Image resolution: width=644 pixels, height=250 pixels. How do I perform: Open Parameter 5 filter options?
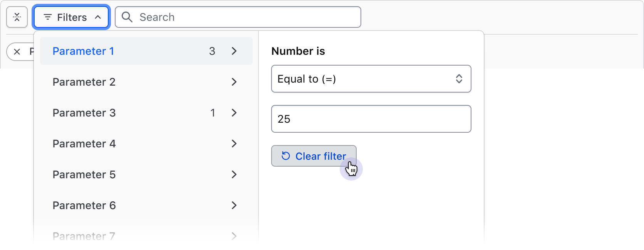pos(84,174)
